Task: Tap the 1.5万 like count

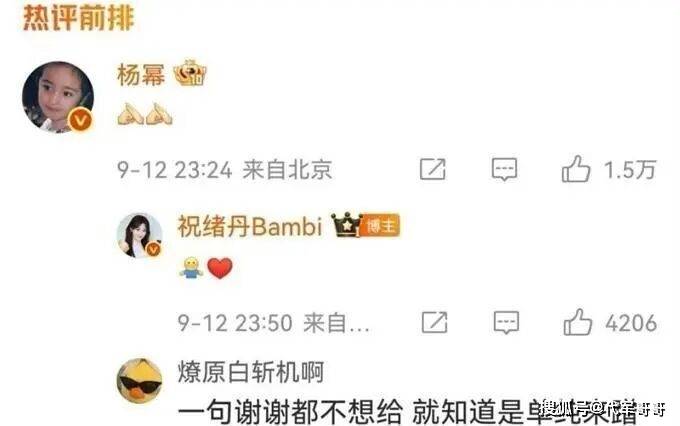Action: click(630, 170)
